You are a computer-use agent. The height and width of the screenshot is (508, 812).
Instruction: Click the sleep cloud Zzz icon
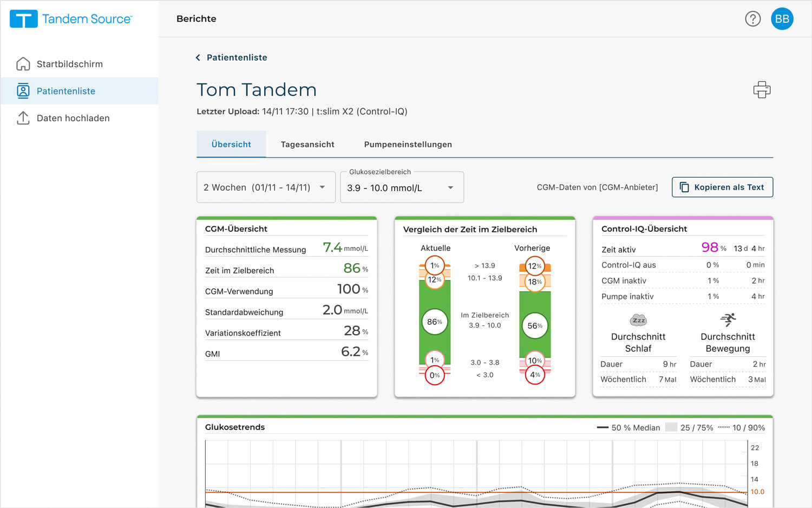coord(639,320)
